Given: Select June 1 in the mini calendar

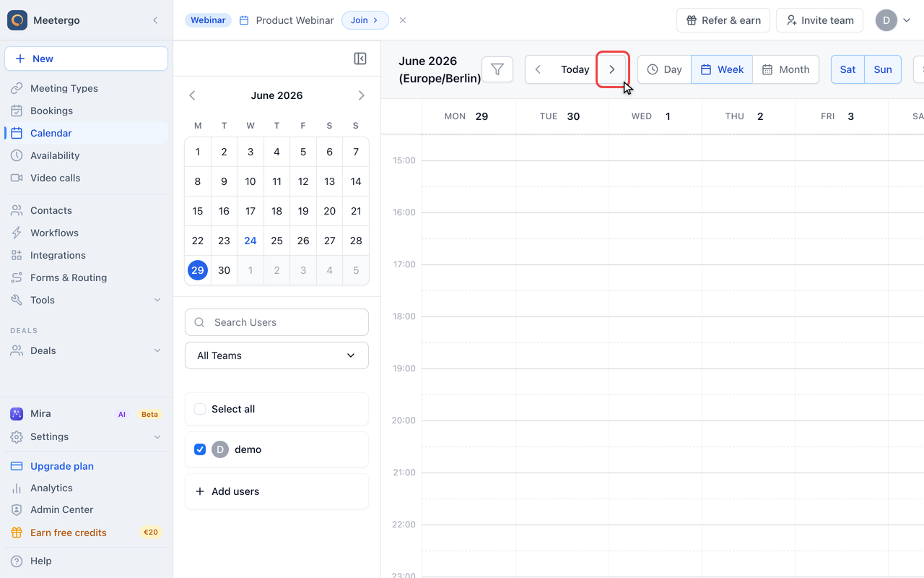Looking at the screenshot, I should (x=198, y=152).
